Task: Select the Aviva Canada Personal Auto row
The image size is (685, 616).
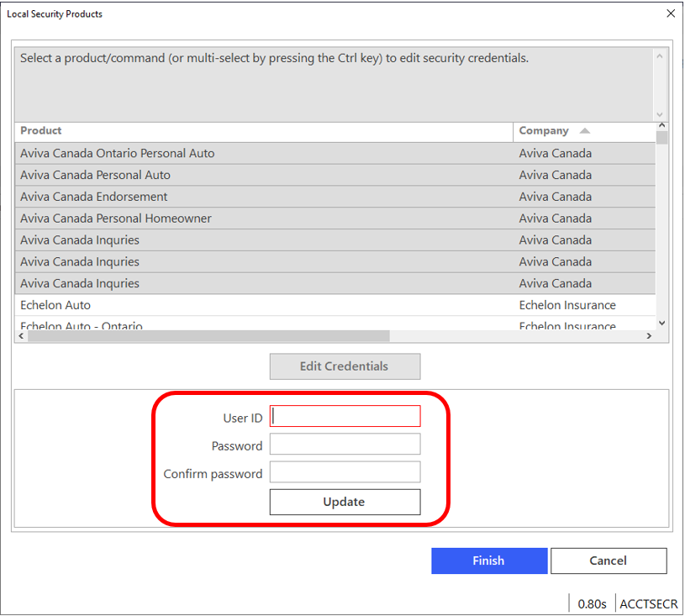Action: click(x=335, y=175)
